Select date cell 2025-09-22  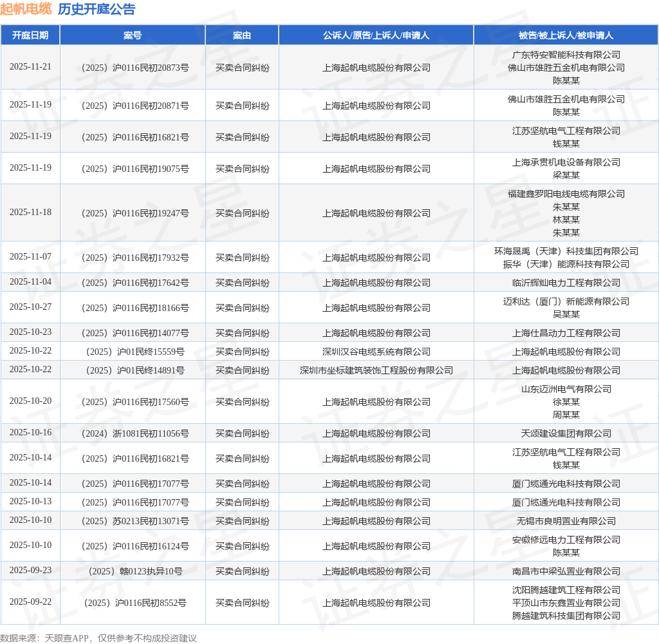click(30, 601)
